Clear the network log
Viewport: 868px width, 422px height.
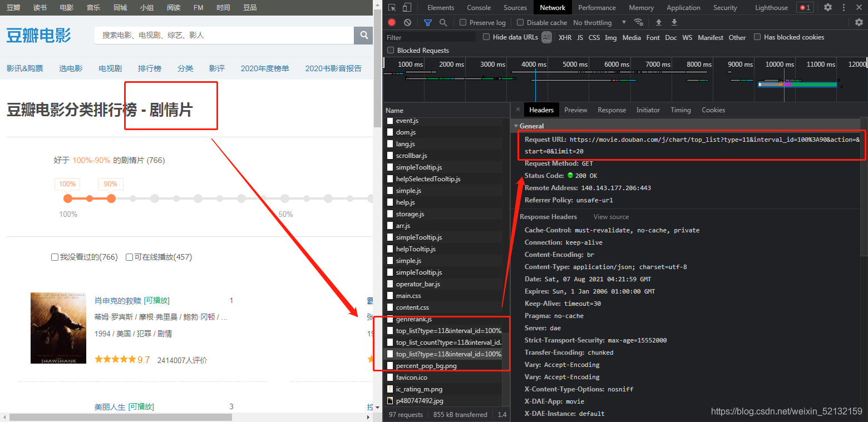pyautogui.click(x=408, y=22)
